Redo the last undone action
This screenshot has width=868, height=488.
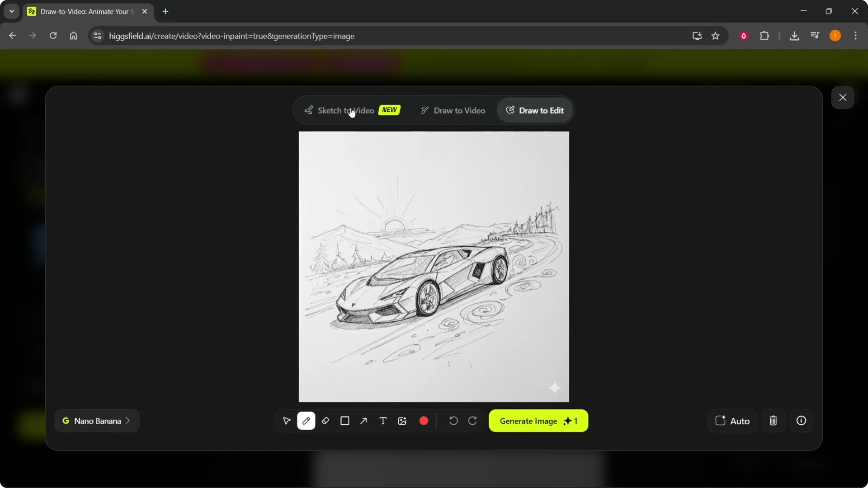click(473, 420)
